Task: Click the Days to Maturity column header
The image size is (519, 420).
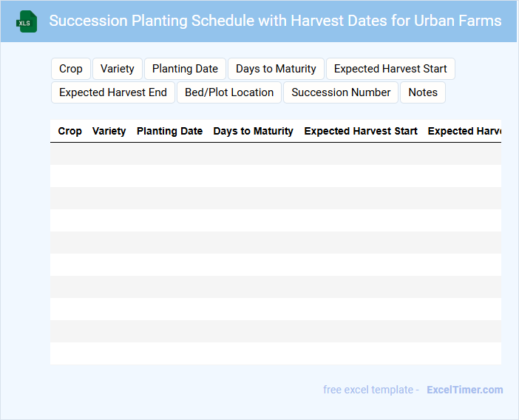Action: (x=254, y=131)
